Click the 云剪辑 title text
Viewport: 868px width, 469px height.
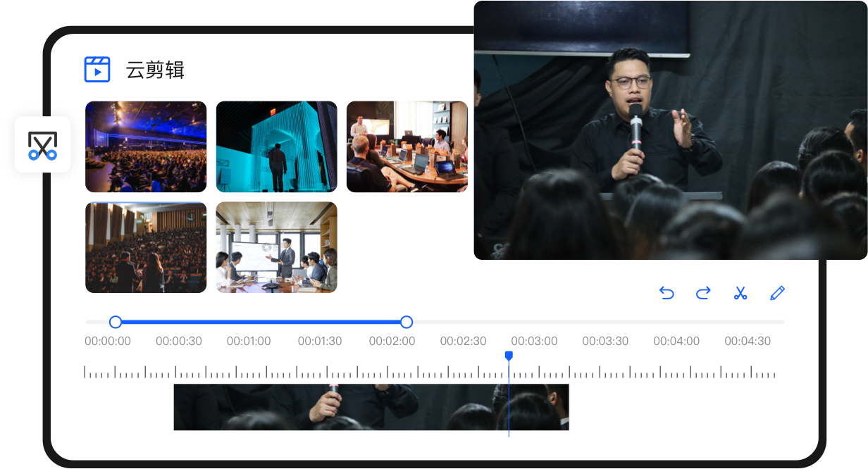coord(155,70)
